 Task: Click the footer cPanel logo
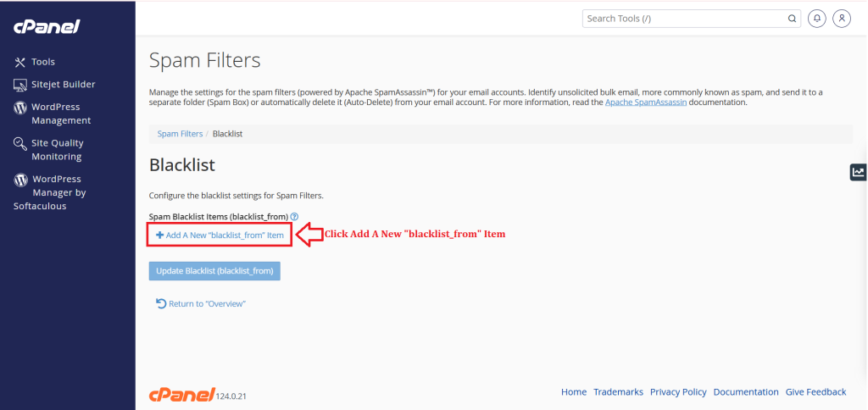182,395
